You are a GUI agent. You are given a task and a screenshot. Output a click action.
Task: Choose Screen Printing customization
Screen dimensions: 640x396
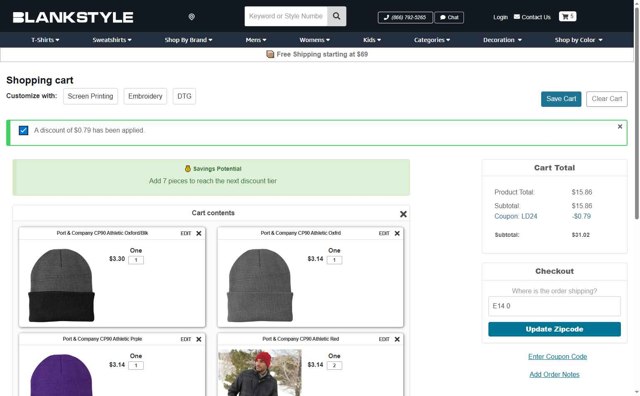[x=90, y=96]
